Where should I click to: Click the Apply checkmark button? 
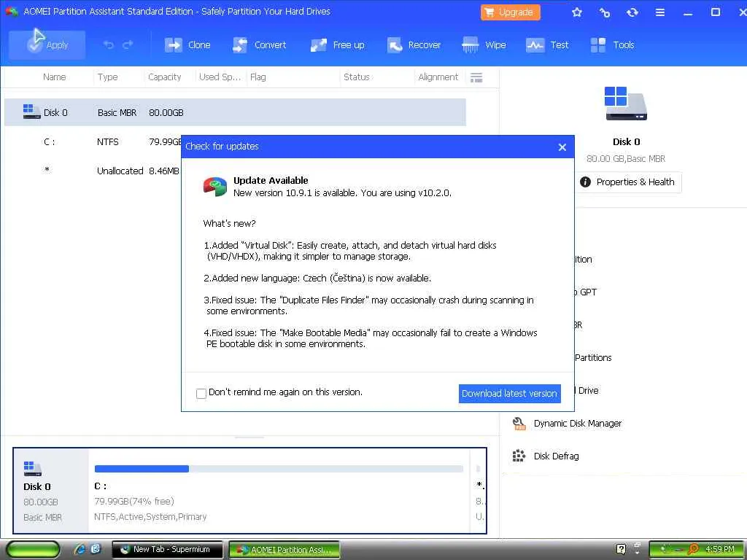click(x=47, y=44)
